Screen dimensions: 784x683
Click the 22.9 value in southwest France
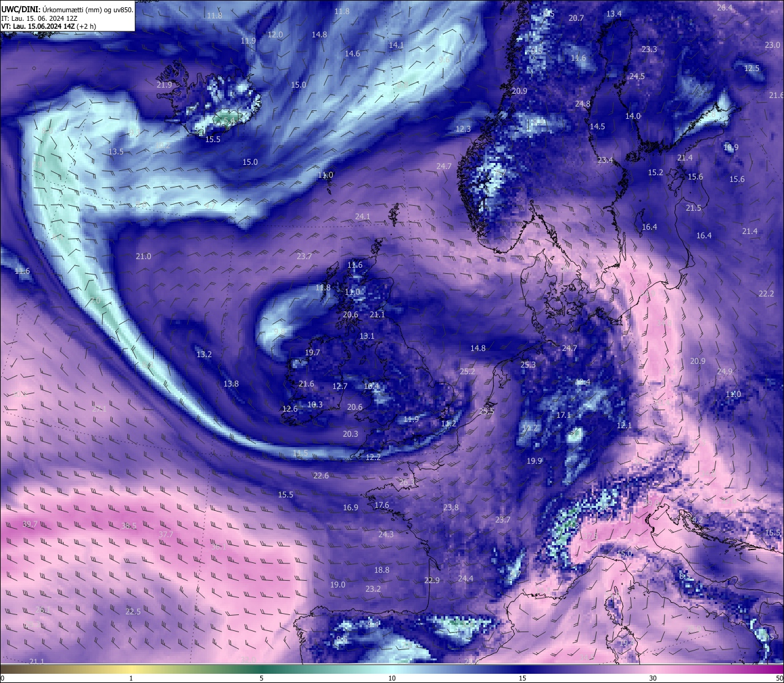(x=432, y=580)
